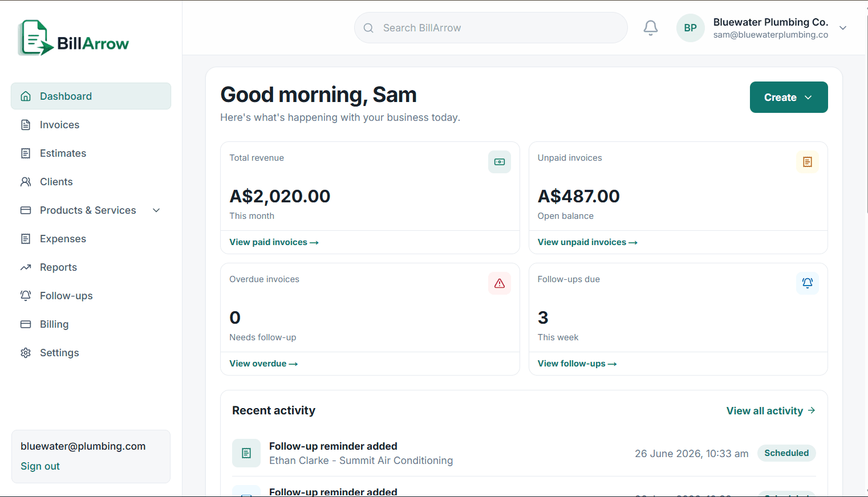
Task: Open the account dropdown chevron
Action: (843, 28)
